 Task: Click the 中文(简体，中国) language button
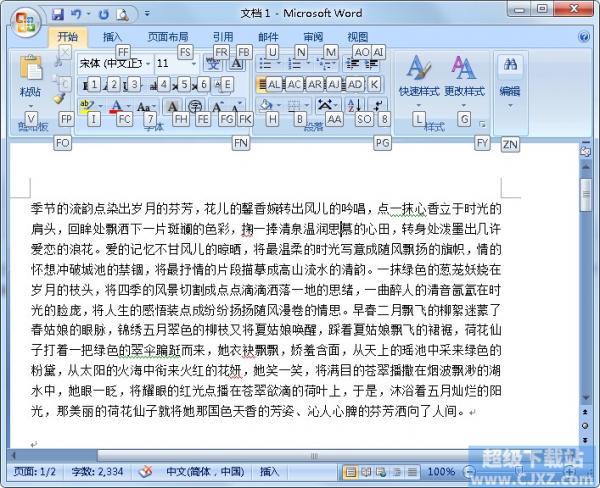coord(204,470)
